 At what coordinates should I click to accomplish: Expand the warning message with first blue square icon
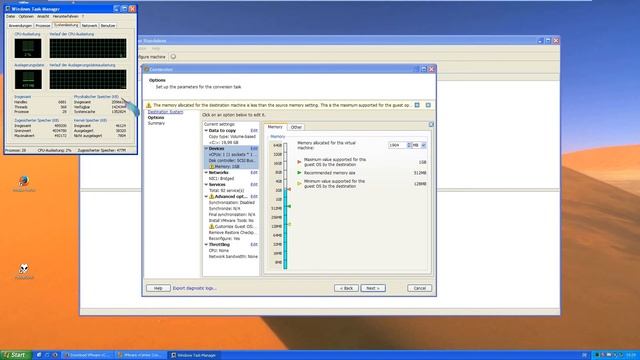tap(417, 105)
